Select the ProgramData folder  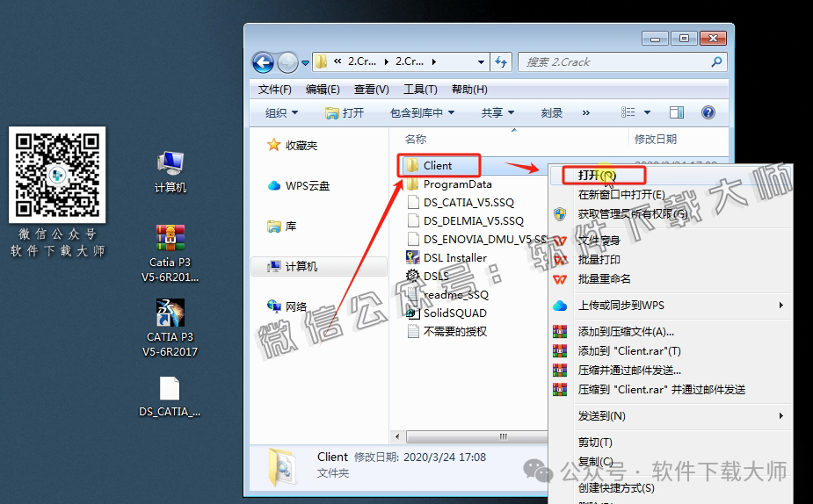[449, 184]
